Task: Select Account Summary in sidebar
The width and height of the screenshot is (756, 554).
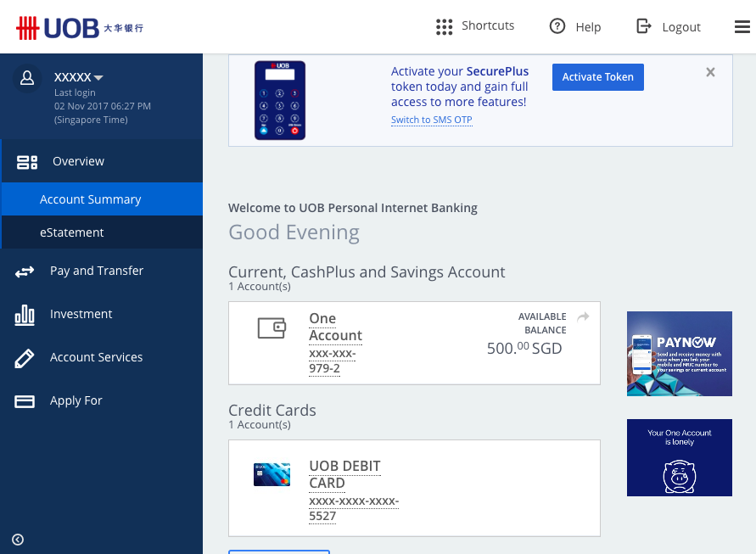Action: point(102,199)
